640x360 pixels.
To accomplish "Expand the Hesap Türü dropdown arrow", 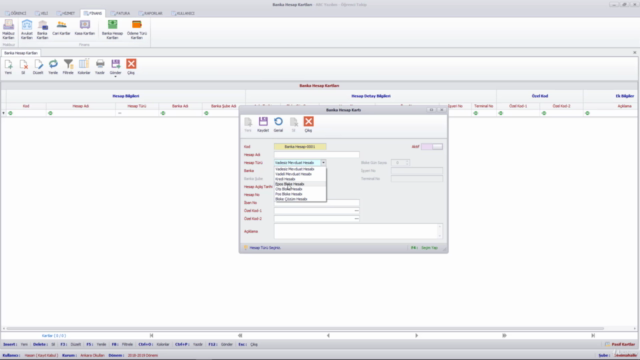I will 323,162.
